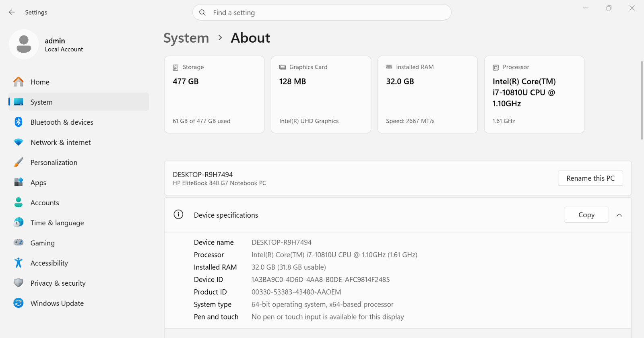
Task: Click the Find a setting search box
Action: point(322,12)
